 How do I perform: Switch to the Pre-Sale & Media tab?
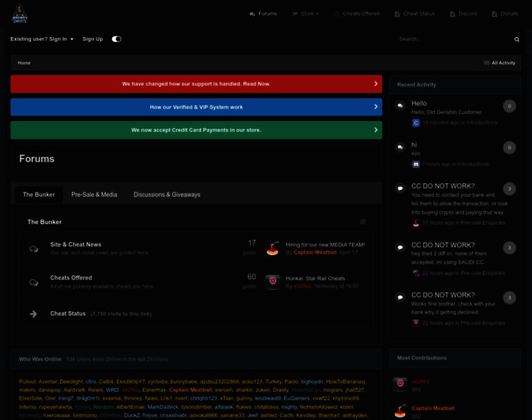tap(94, 195)
